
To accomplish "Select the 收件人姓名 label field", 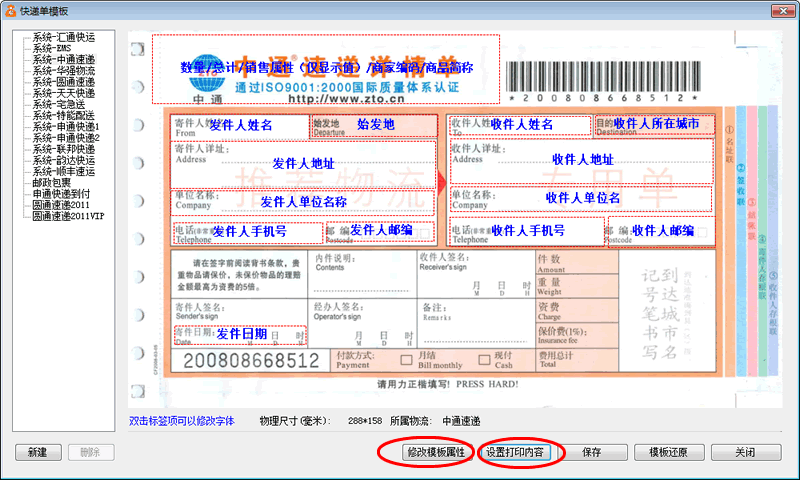I will pos(519,125).
